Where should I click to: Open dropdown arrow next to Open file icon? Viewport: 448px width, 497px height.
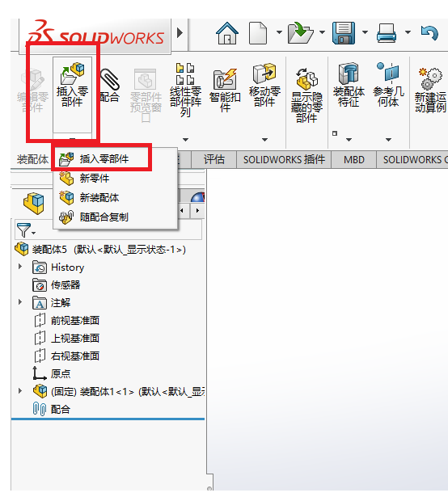[x=322, y=32]
